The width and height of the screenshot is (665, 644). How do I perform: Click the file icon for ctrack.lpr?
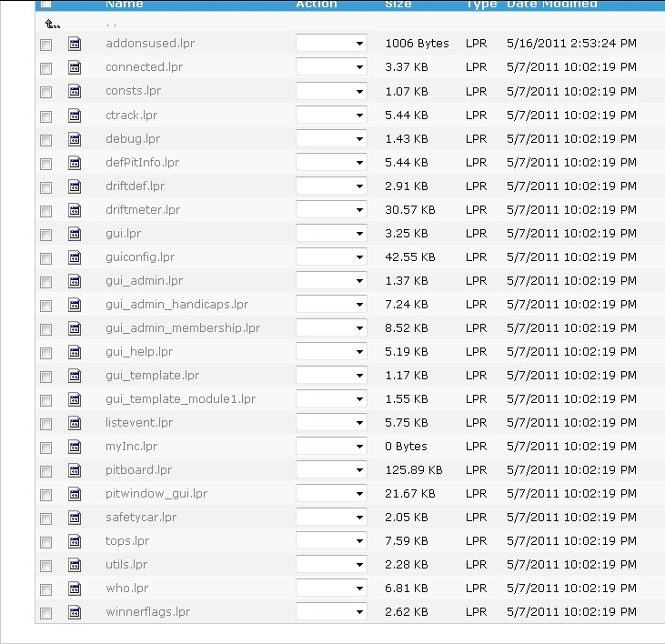[75, 116]
